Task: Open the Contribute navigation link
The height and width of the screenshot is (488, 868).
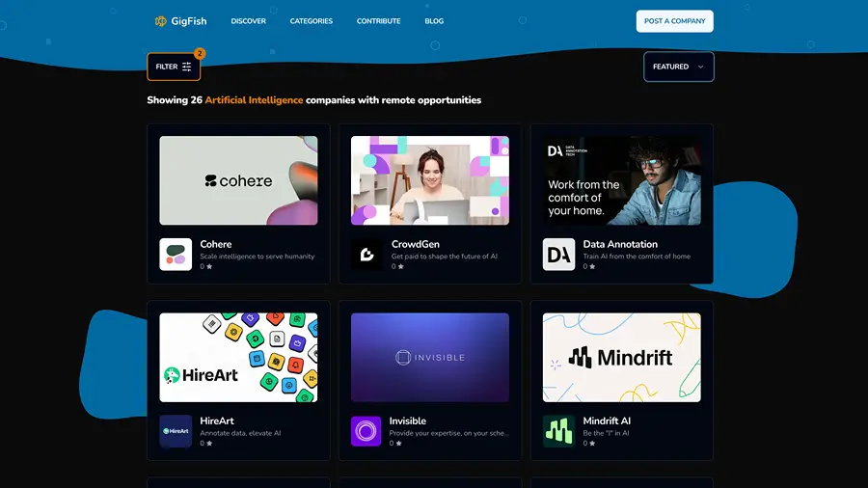Action: 378,21
